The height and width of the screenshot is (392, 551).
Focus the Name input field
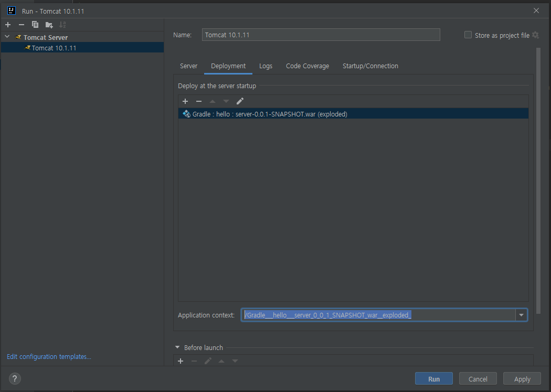click(321, 35)
